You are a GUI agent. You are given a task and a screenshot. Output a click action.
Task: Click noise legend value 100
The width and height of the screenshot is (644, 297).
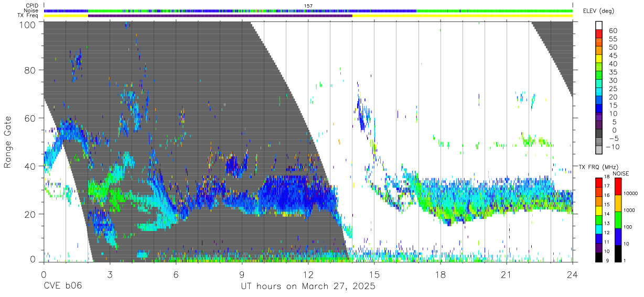(629, 227)
